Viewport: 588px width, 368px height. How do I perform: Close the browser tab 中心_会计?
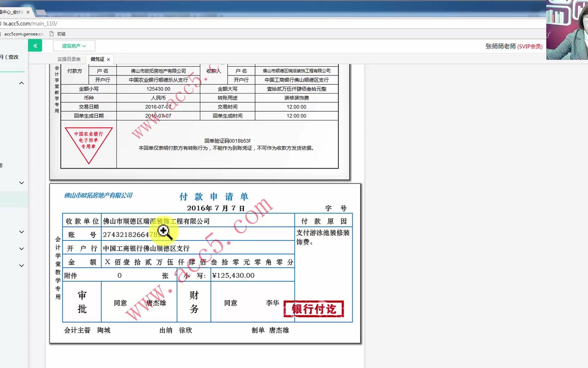28,12
